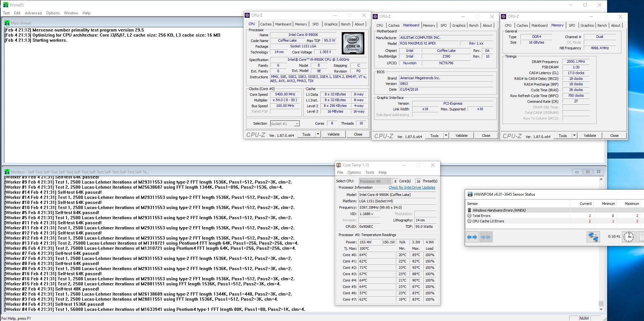
Task: Open the File menu in Core Temp
Action: [x=340, y=172]
